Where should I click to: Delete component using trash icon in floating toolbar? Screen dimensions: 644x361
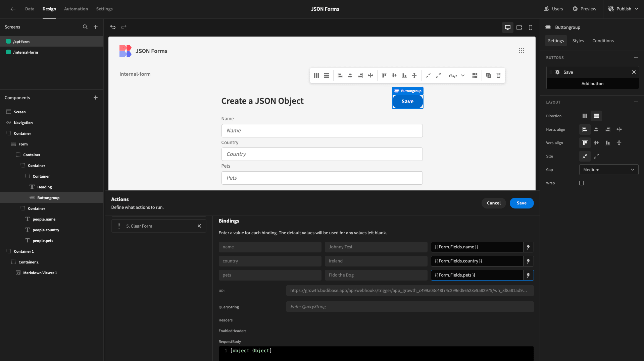[499, 75]
